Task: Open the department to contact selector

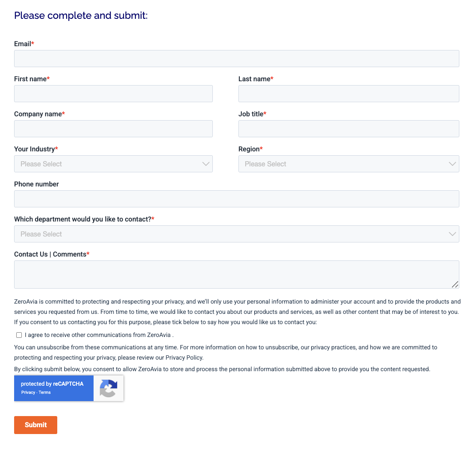Action: click(237, 234)
